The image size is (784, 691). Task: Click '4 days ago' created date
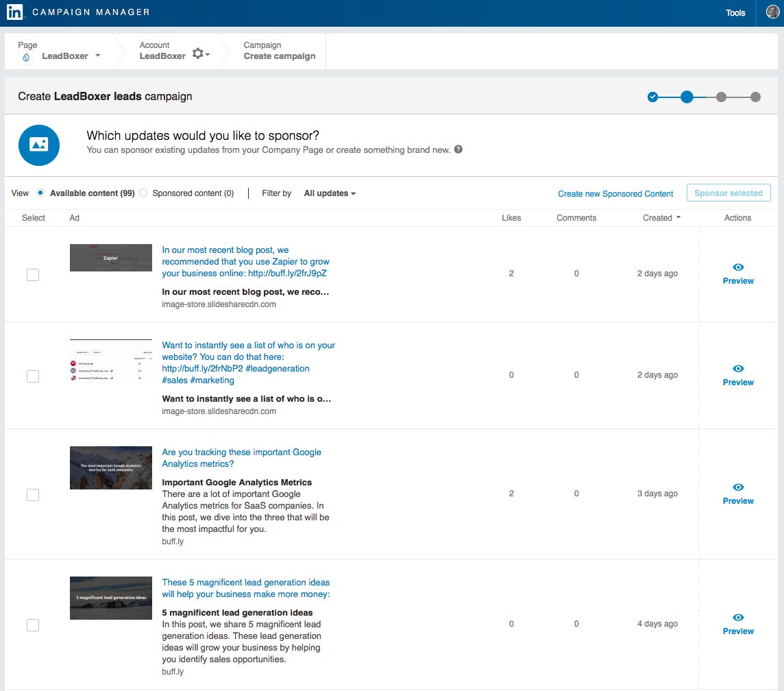657,624
